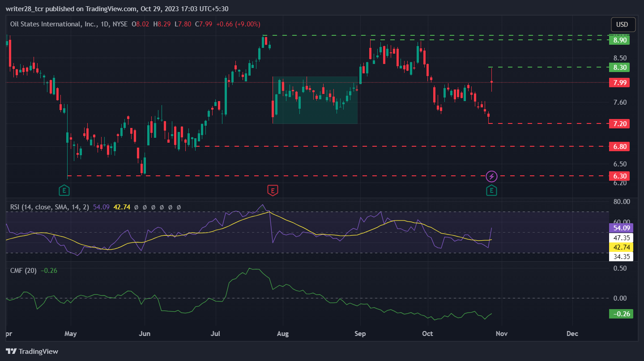Open the USD currency selector
This screenshot has width=644, height=361.
622,24
